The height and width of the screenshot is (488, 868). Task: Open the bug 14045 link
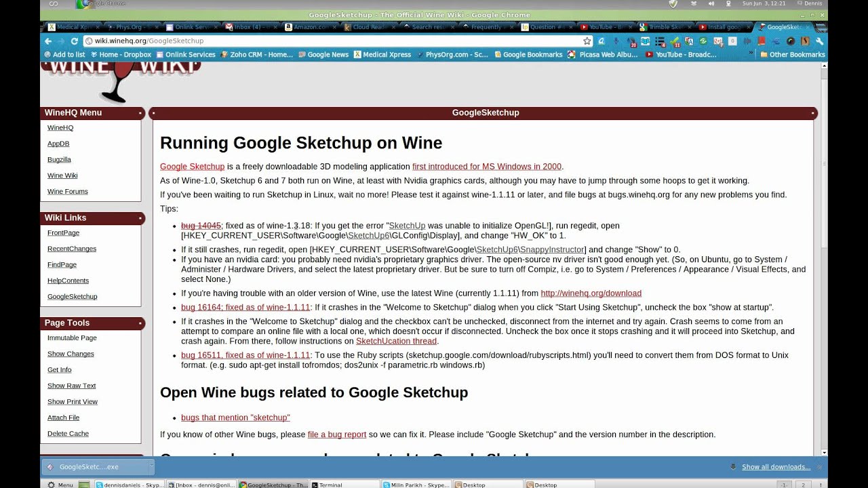pos(201,226)
